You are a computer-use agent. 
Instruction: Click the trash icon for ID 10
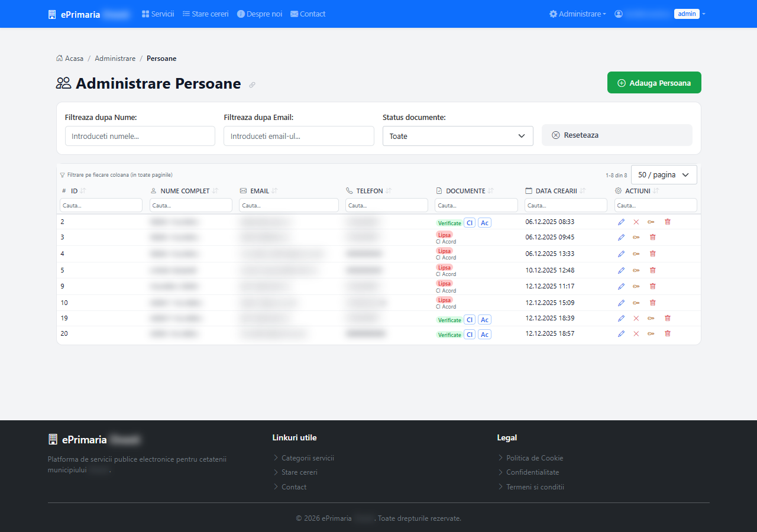[653, 303]
